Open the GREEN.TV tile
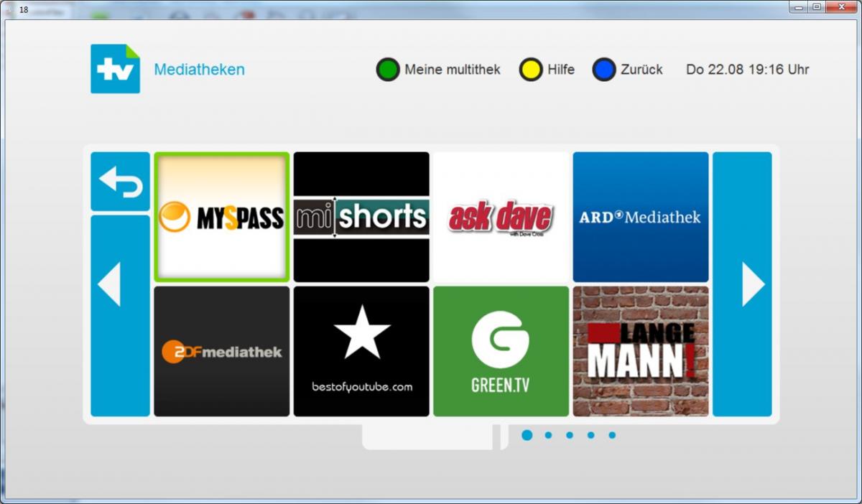This screenshot has height=504, width=862. coord(501,351)
